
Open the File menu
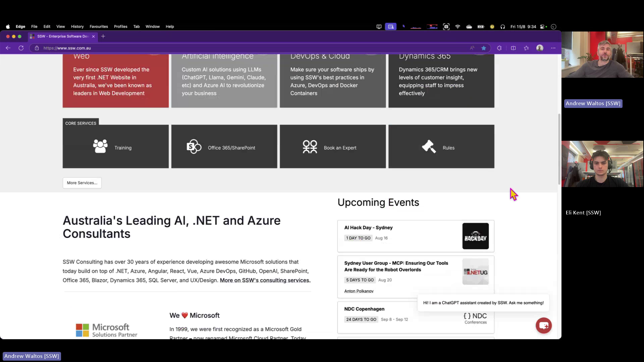(34, 26)
